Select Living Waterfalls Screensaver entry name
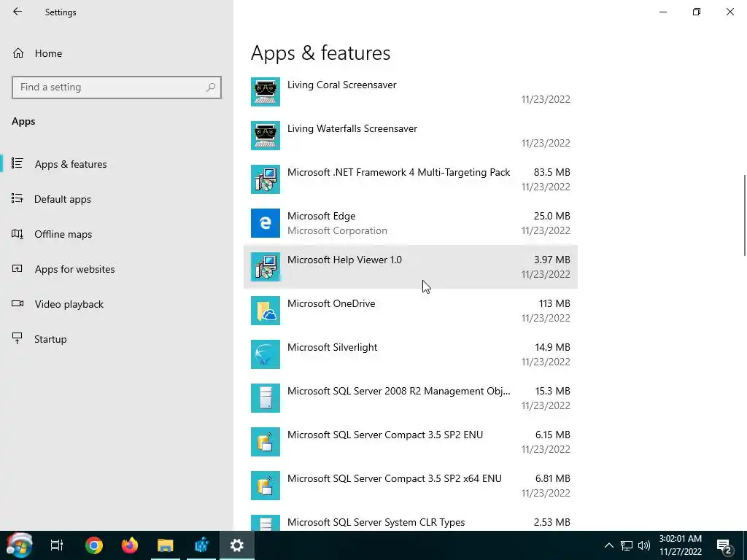The height and width of the screenshot is (560, 747). pos(352,128)
